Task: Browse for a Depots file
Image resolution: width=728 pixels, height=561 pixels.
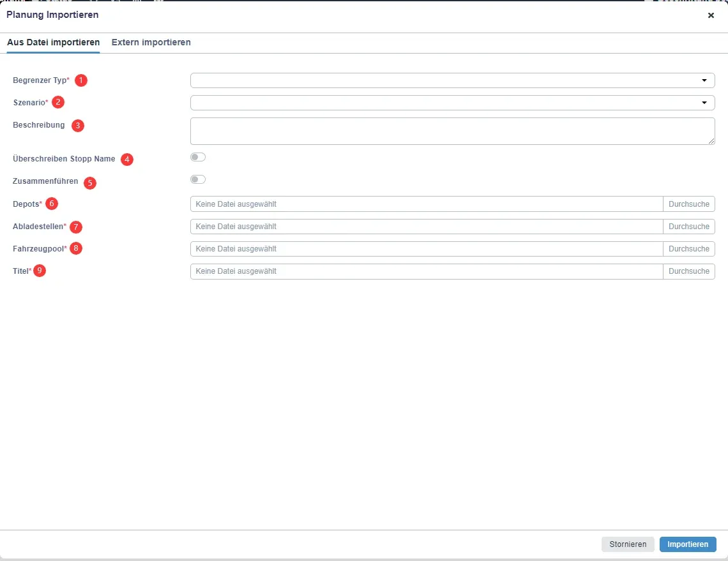Action: click(x=688, y=204)
